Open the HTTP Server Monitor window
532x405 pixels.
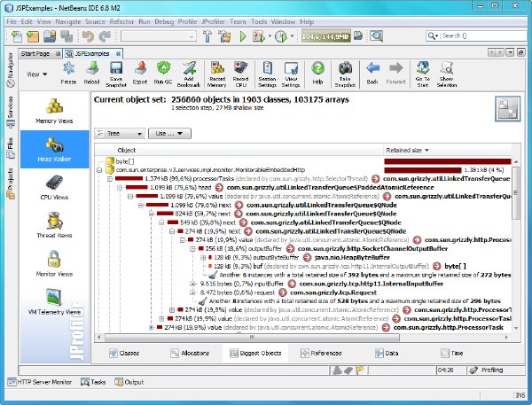[x=40, y=382]
